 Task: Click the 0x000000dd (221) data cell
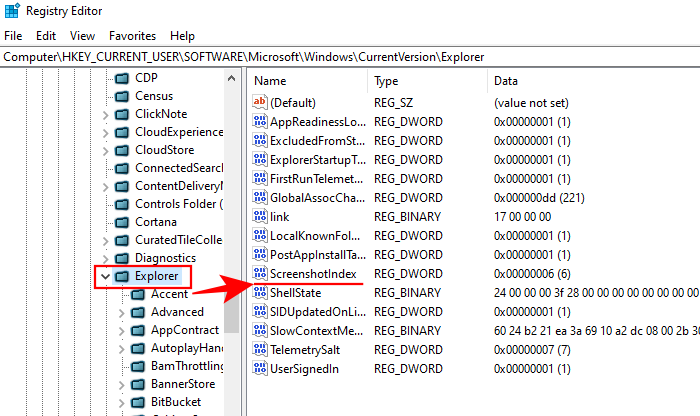coord(539,198)
